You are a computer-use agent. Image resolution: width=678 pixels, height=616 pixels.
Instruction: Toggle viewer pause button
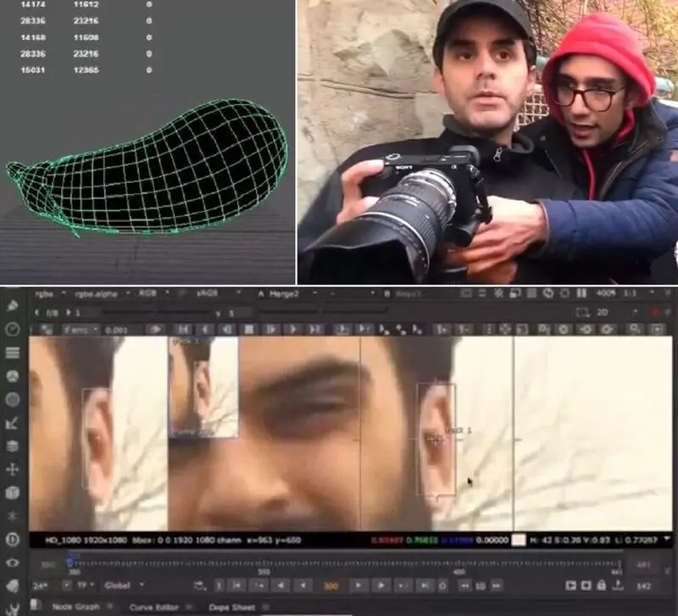[581, 293]
